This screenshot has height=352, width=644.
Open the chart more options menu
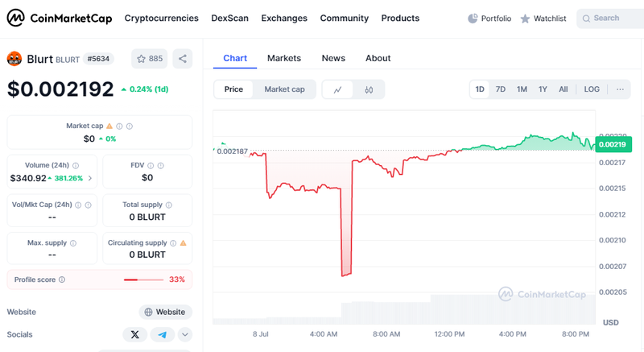click(x=619, y=89)
